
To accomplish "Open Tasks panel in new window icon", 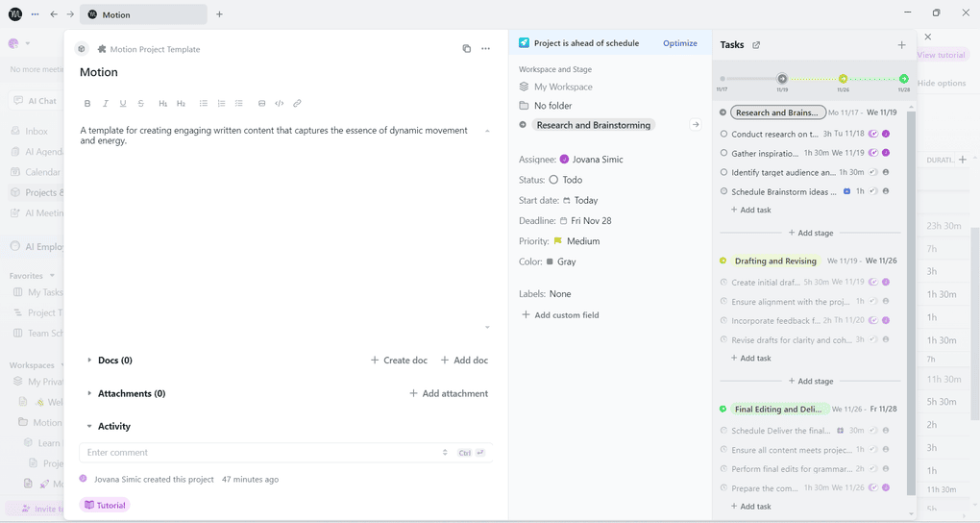I will point(756,45).
